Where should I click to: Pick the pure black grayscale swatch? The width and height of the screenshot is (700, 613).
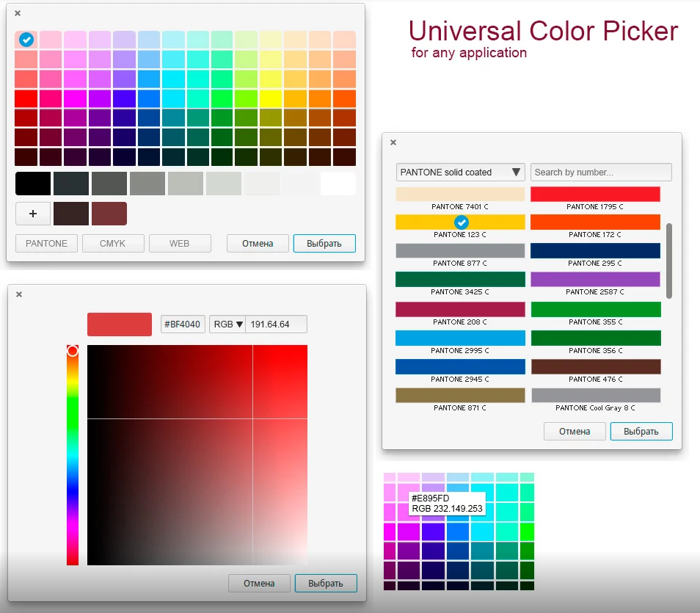33,184
